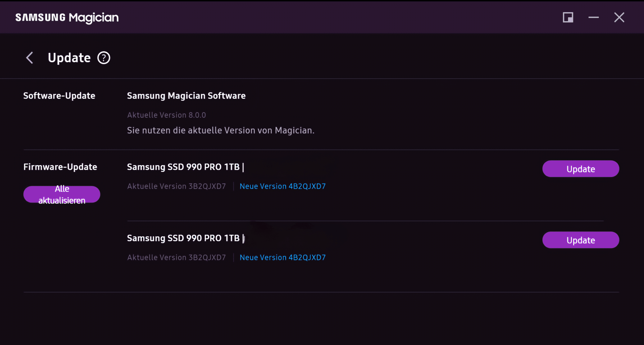Select the Firmware-Update section label

pyautogui.click(x=60, y=167)
